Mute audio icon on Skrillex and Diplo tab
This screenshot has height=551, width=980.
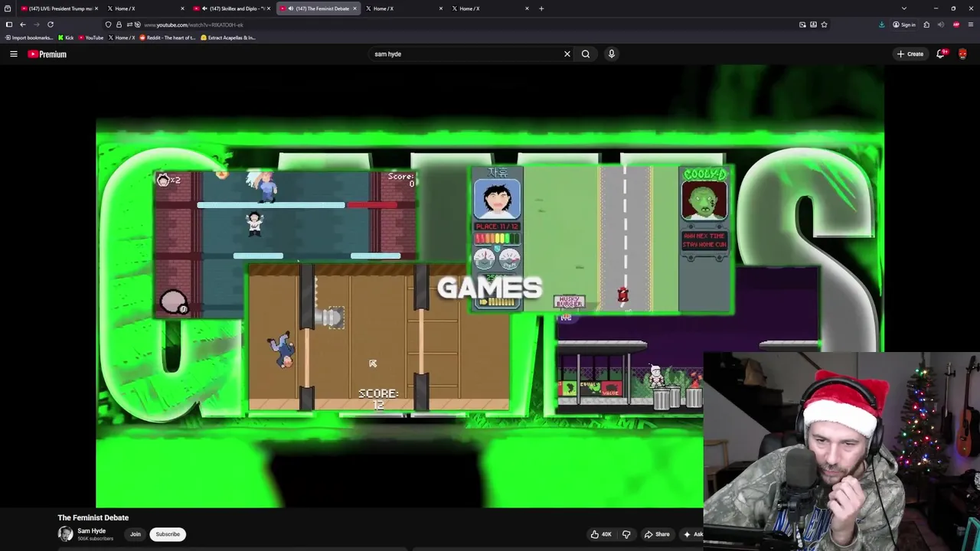point(204,8)
